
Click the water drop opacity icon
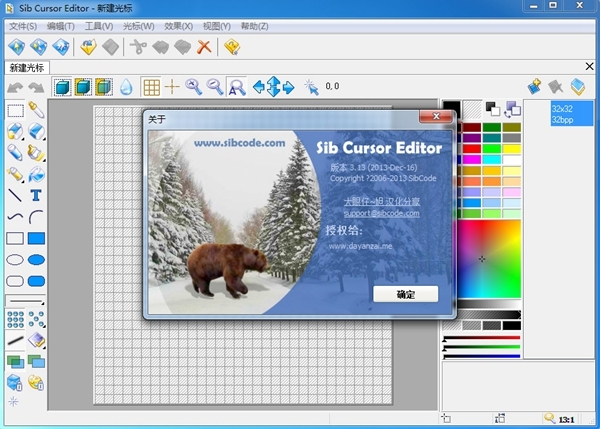click(126, 87)
